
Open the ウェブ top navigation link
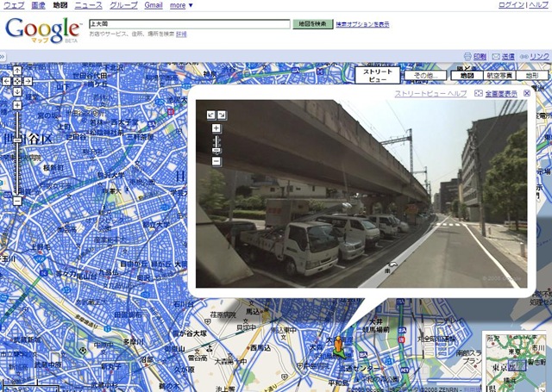coord(14,5)
